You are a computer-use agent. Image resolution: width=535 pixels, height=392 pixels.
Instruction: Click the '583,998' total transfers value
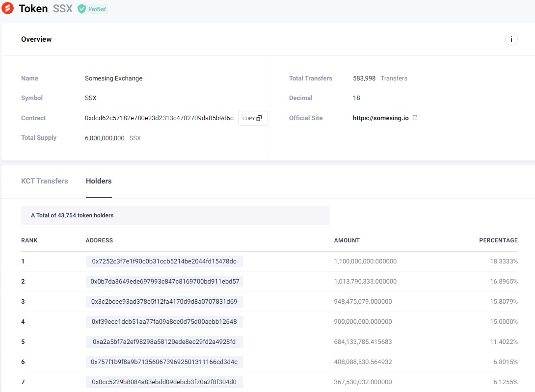364,78
